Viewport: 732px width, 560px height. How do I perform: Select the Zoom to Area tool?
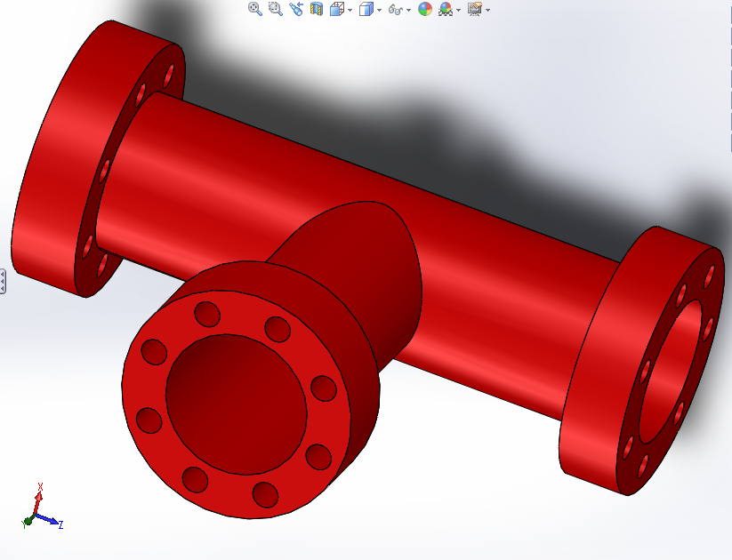coord(276,9)
